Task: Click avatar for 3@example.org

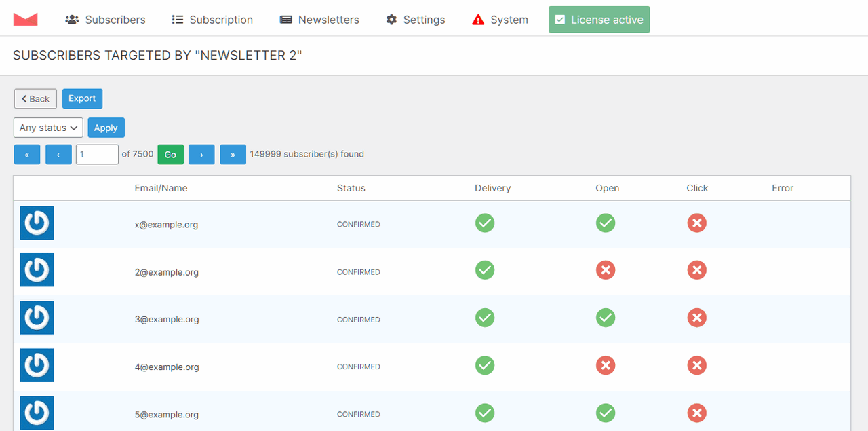Action: (x=37, y=318)
